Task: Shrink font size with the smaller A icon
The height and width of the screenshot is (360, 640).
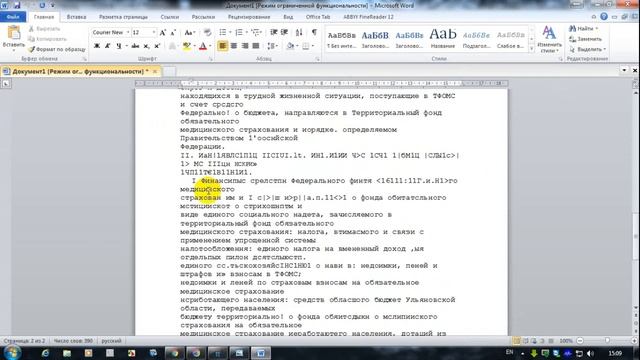Action: click(173, 33)
